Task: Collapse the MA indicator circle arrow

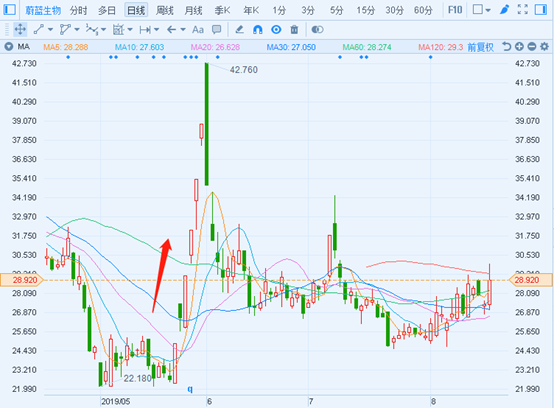Action: (8, 47)
